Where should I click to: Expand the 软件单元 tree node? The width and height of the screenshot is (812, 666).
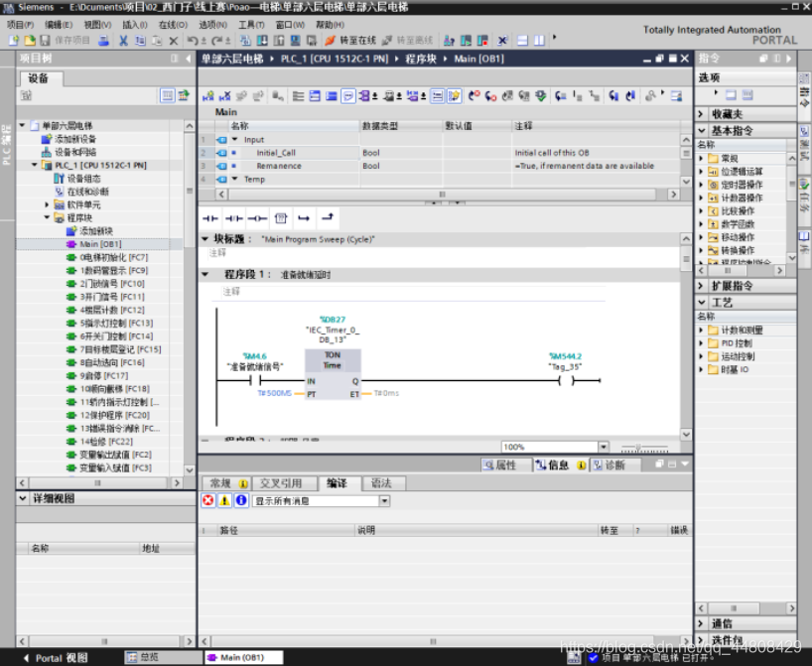tap(47, 204)
